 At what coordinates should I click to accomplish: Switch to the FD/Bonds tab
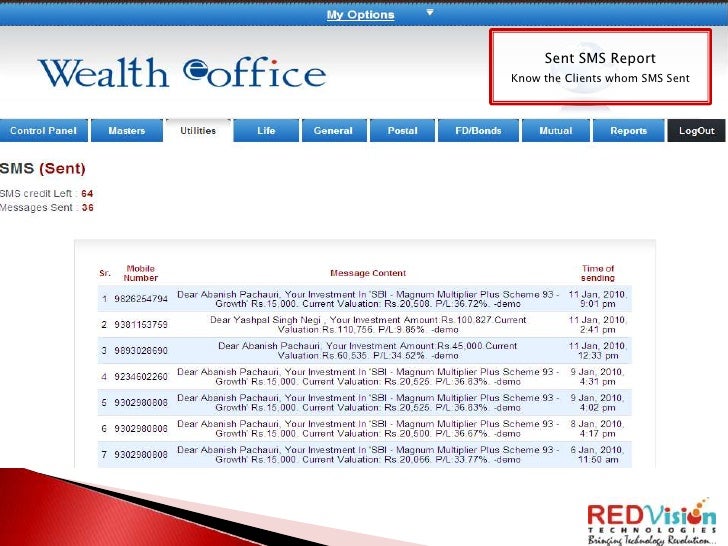(478, 130)
